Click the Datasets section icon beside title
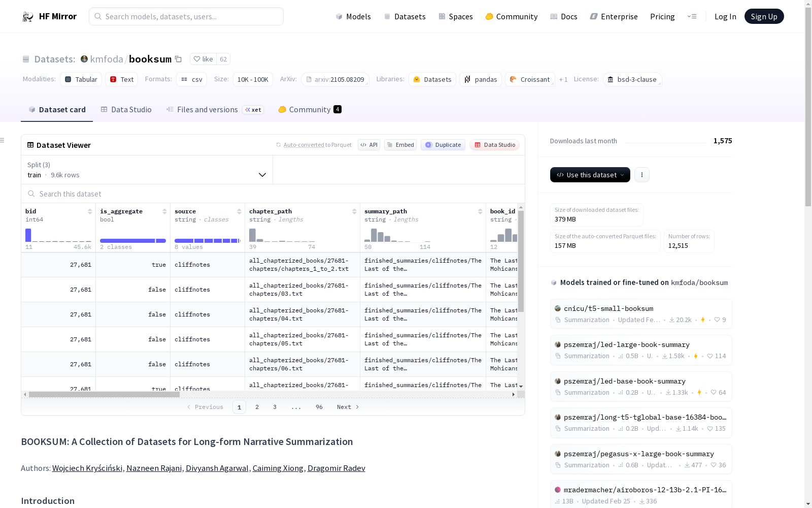Screen dimensions: 812x508 click(x=26, y=59)
